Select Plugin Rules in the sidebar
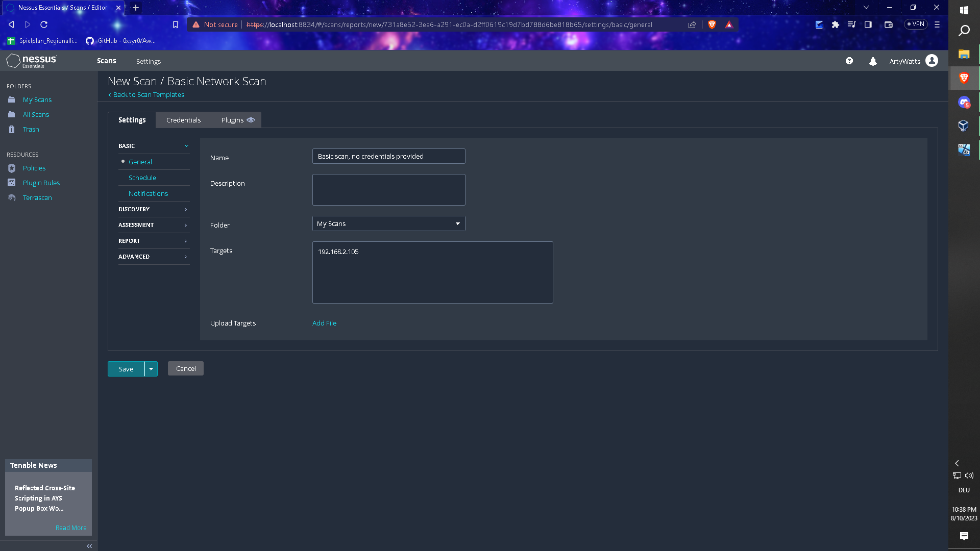The image size is (980, 551). coord(41,183)
